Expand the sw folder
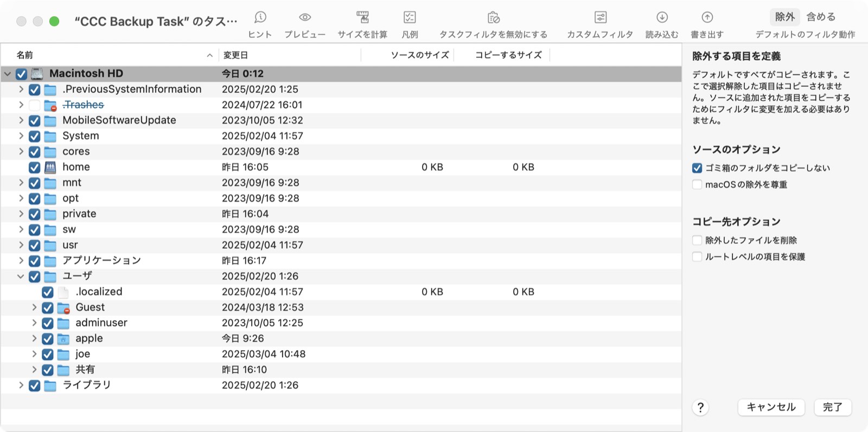 pyautogui.click(x=21, y=230)
